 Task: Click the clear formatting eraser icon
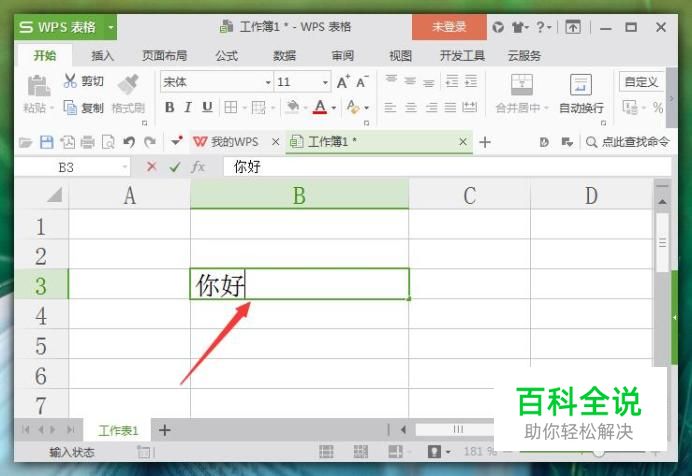[x=353, y=107]
